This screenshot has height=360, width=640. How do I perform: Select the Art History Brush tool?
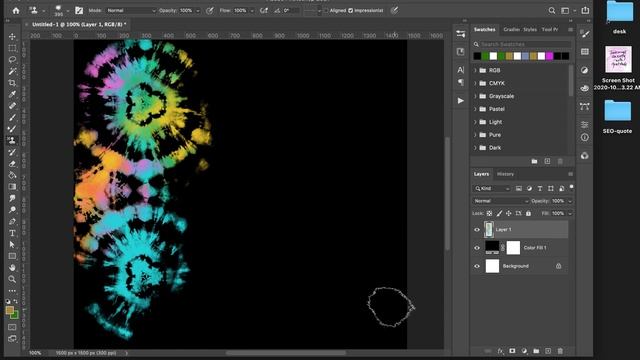[12, 152]
